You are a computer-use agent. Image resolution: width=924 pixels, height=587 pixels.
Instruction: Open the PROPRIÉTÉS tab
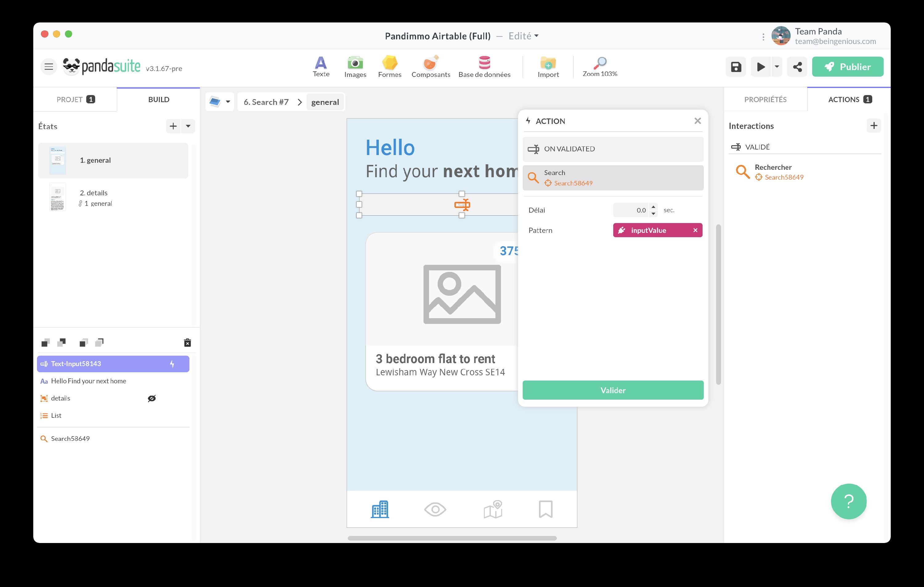(765, 99)
